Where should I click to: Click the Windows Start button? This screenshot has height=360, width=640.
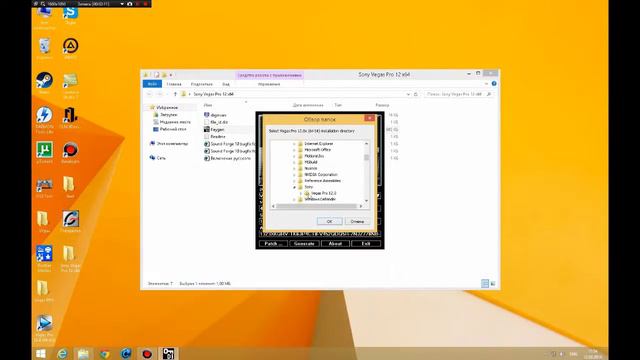pyautogui.click(x=40, y=353)
